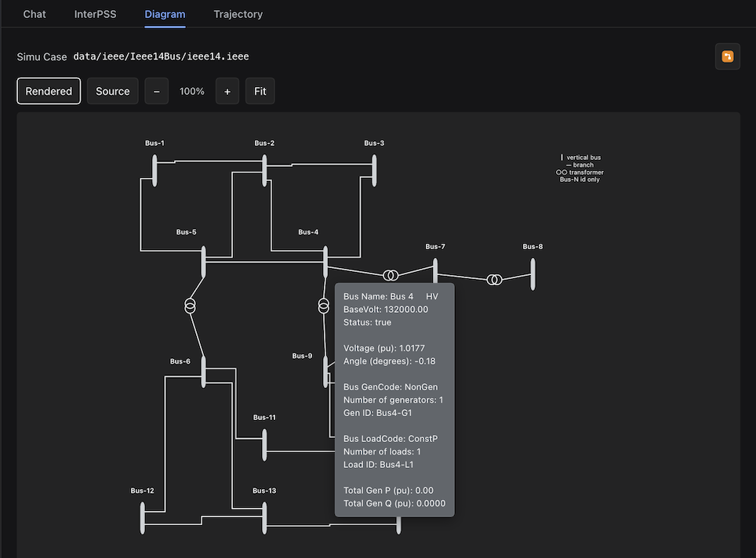Select the Bus-11 vertical bus bar
This screenshot has width=756, height=558.
coord(264,445)
